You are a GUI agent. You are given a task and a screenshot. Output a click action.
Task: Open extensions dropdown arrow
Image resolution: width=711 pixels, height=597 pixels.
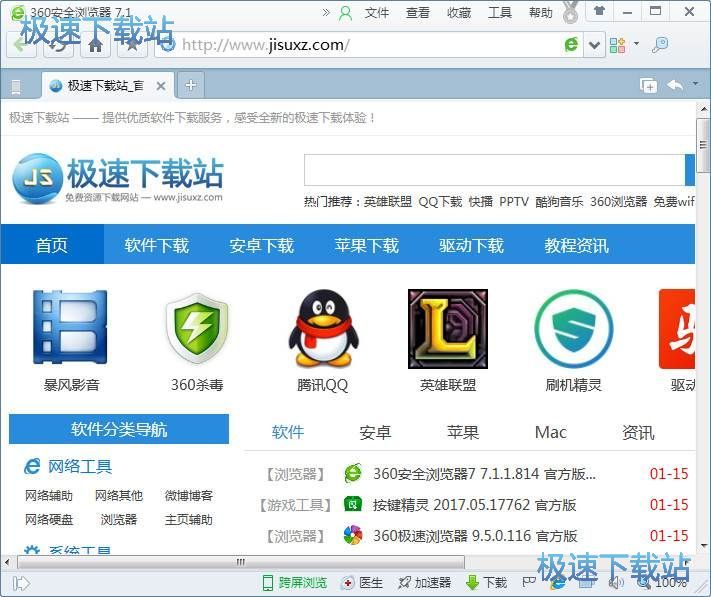click(x=637, y=44)
